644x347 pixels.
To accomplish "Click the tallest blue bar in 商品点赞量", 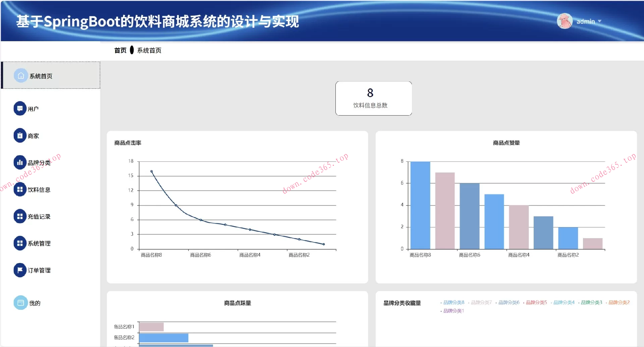I will [x=420, y=205].
